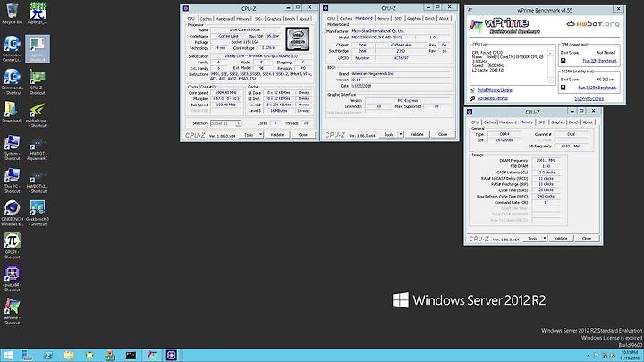
Task: Launch the CINEBENCH desktop icon
Action: pyautogui.click(x=12, y=213)
